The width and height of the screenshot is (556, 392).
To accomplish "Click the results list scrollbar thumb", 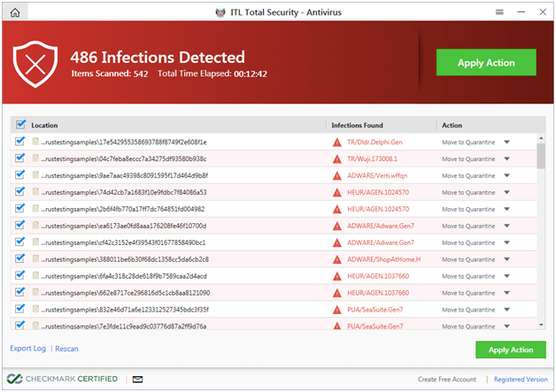I will tap(541, 156).
